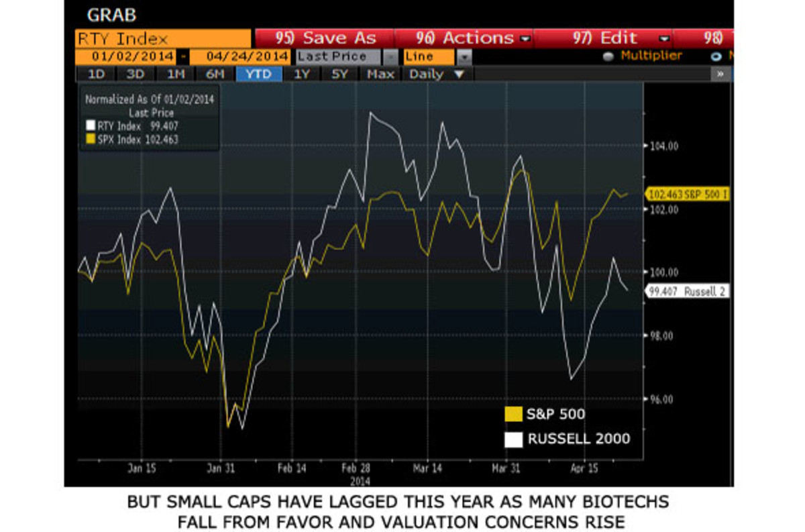Select the 6M time range tab
The width and height of the screenshot is (805, 532).
216,74
